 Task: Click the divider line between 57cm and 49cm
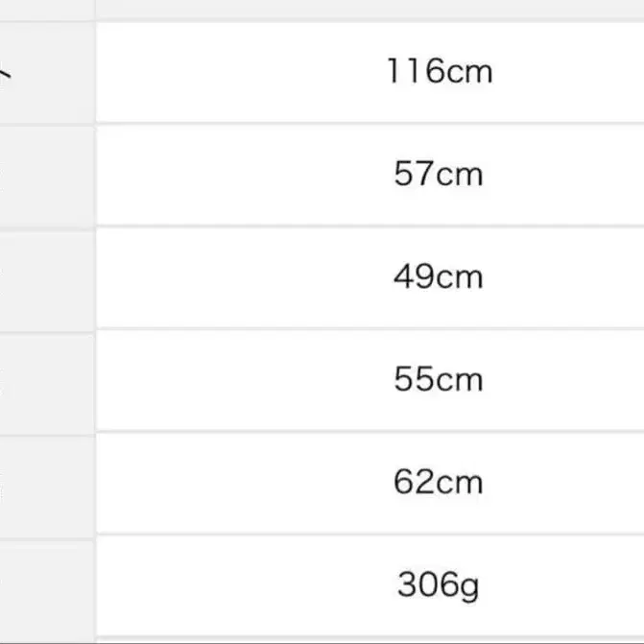[x=370, y=227]
